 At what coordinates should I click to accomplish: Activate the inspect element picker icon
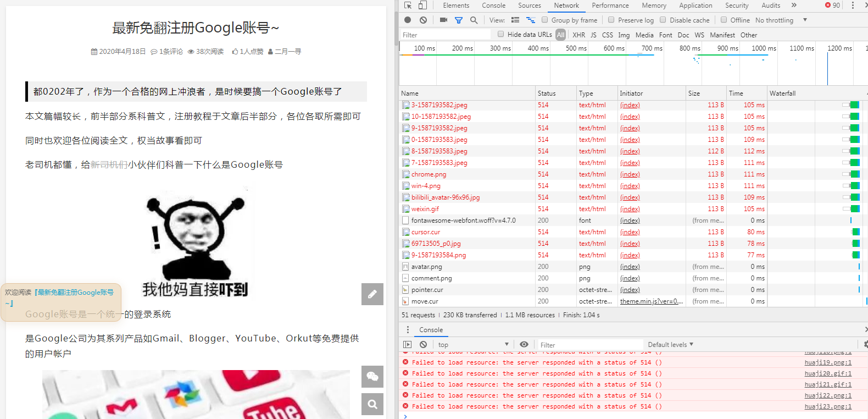pos(408,5)
